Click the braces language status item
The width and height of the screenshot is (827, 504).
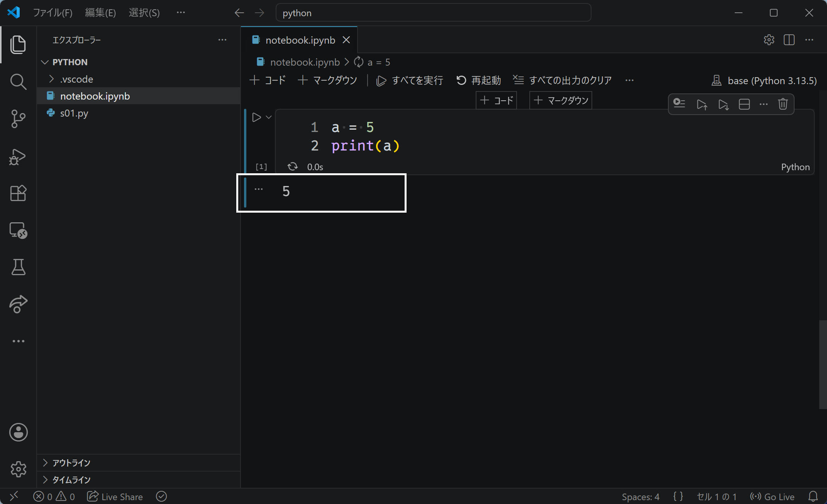pyautogui.click(x=678, y=497)
